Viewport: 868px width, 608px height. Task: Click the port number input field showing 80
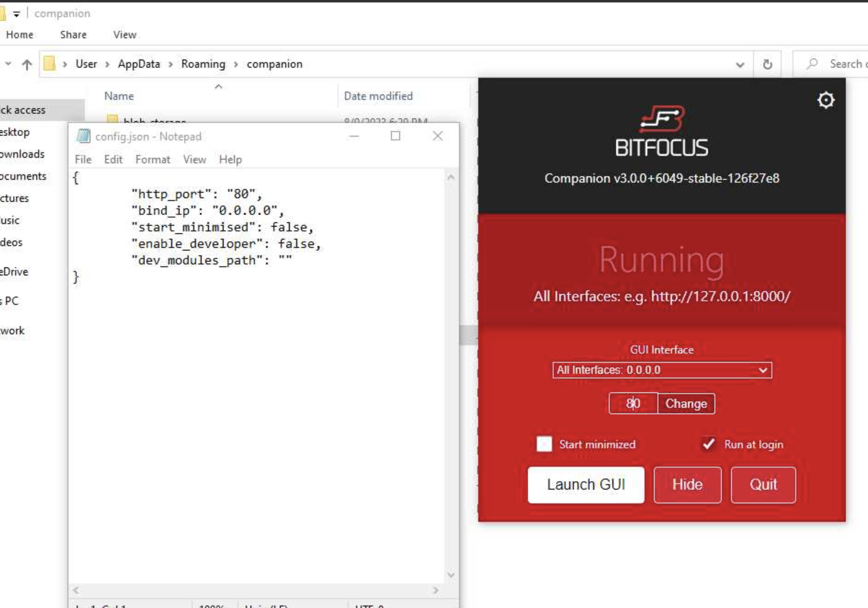click(x=633, y=403)
